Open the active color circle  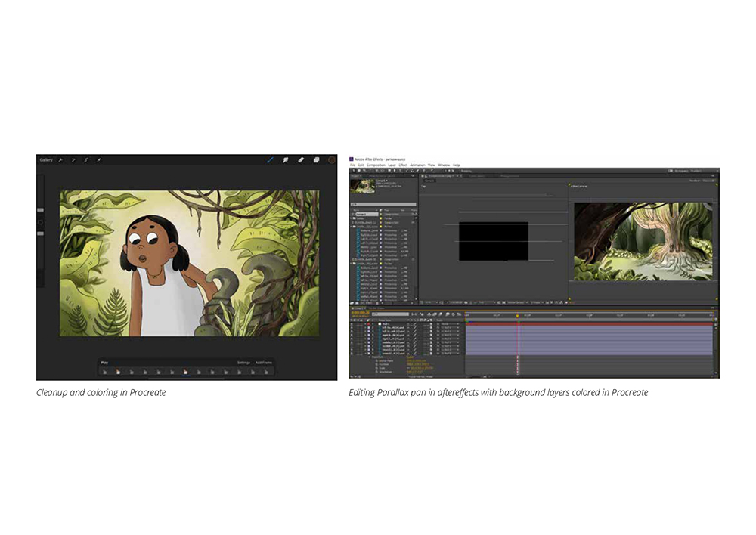[x=332, y=160]
